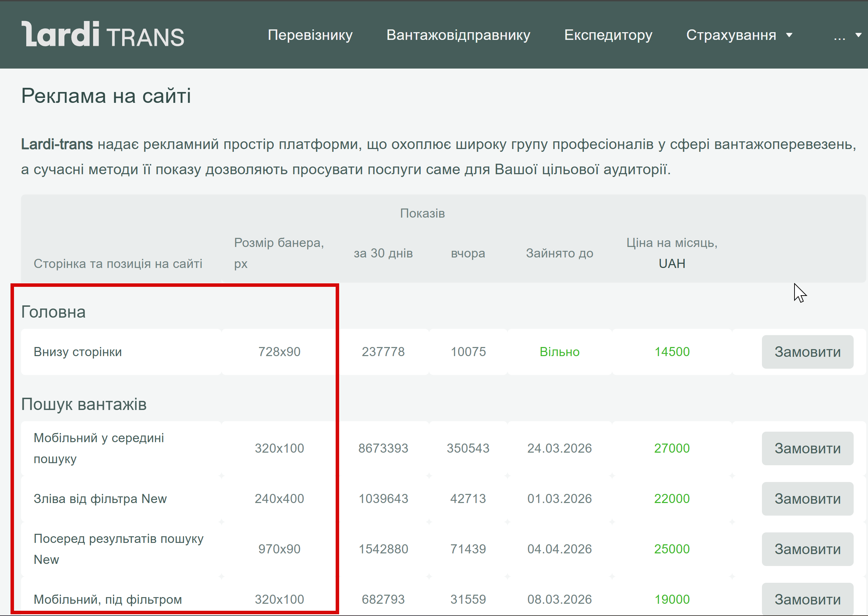
Task: Click Замовити for Мобільний у середині пошуку
Action: click(807, 448)
